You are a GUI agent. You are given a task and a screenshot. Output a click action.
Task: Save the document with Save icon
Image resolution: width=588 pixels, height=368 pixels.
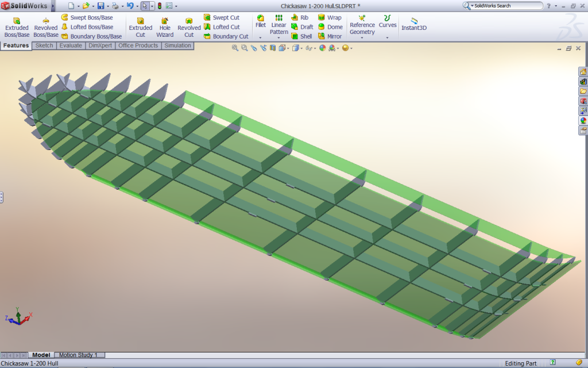[101, 6]
